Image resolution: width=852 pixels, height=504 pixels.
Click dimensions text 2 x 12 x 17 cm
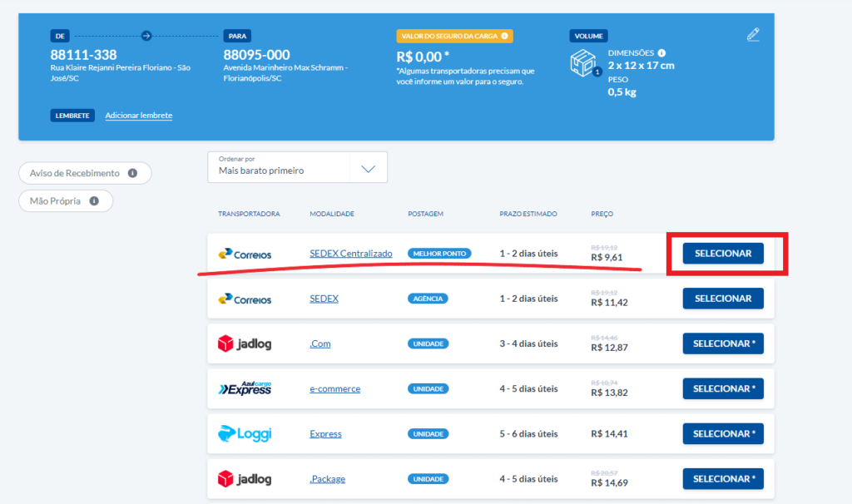[x=641, y=66]
